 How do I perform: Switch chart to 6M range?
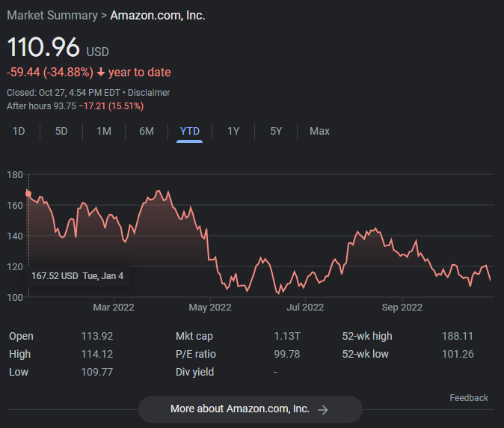pos(147,131)
